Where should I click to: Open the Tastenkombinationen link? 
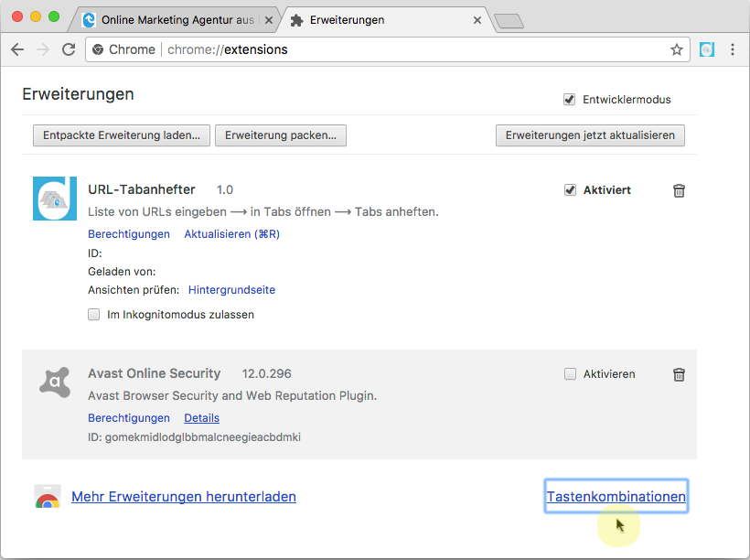point(616,497)
